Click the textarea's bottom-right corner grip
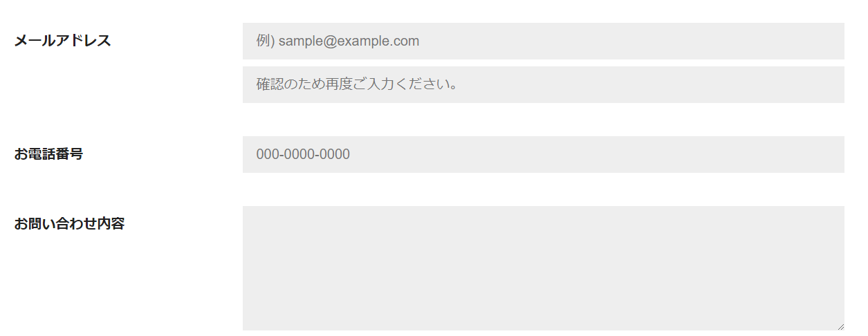The height and width of the screenshot is (336, 868). (x=840, y=326)
